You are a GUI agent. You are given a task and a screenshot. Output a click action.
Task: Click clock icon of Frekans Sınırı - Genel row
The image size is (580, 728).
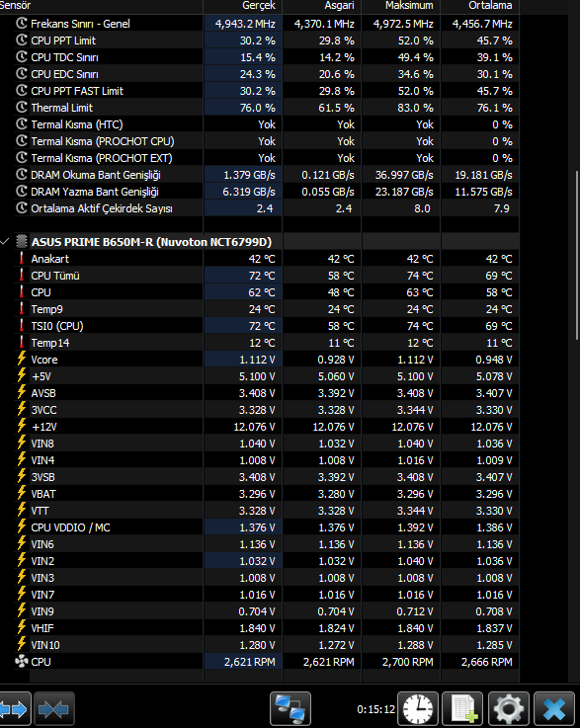[x=22, y=24]
